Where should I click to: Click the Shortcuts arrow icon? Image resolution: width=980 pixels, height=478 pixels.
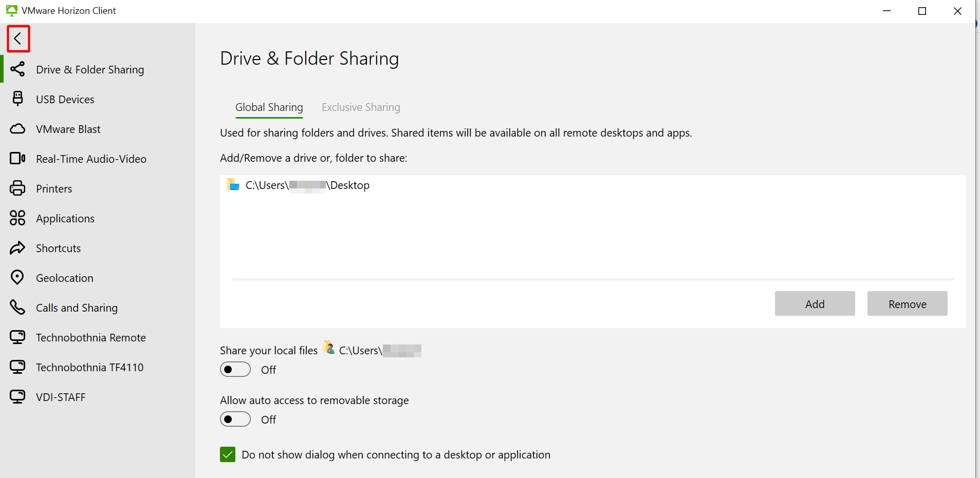coord(17,248)
